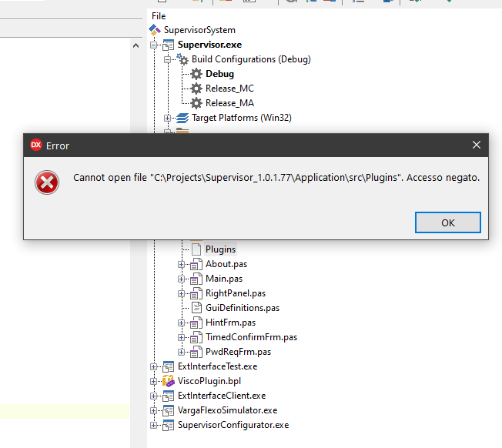
Task: Expand the RightPanel.pas unit
Action: tap(181, 293)
